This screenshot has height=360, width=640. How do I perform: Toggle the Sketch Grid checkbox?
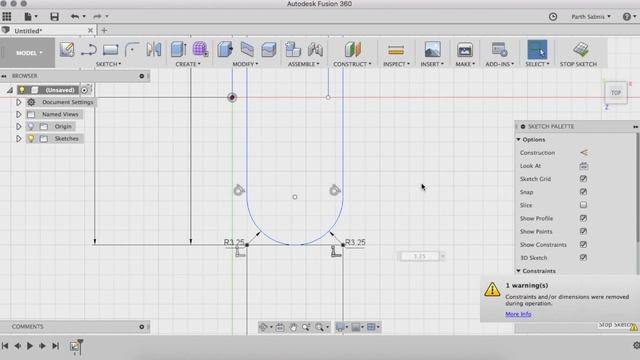583,179
